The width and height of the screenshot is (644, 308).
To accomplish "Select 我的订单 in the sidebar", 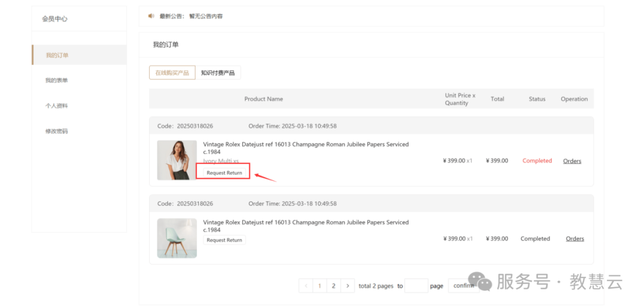I will pos(57,55).
